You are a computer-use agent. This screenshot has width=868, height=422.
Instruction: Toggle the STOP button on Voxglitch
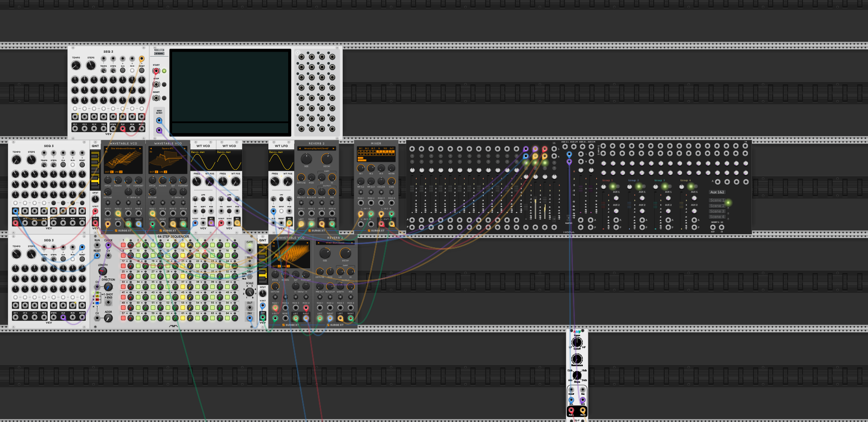point(164,84)
